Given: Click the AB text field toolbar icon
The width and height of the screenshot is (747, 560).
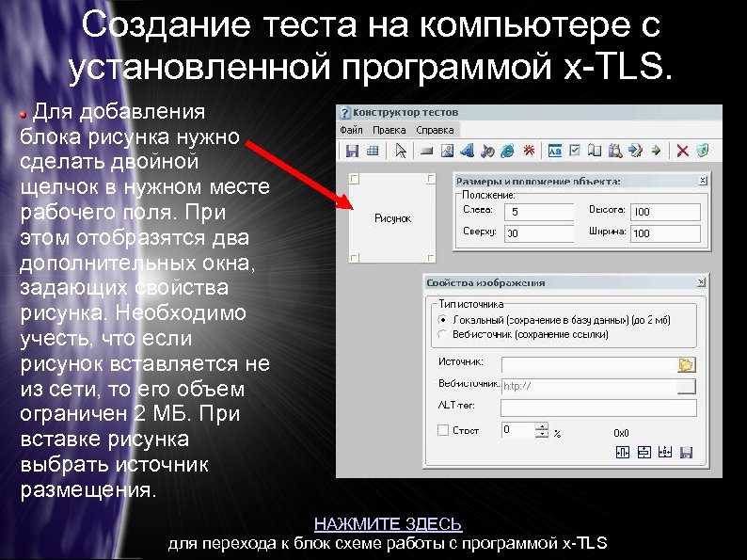Looking at the screenshot, I should 555,152.
